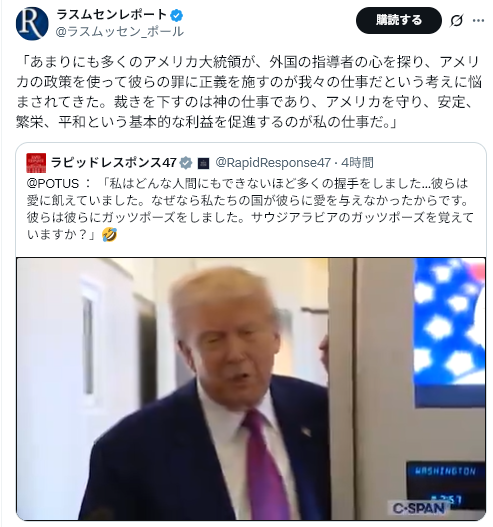Open the three-dot more options menu
Image resolution: width=493 pixels, height=527 pixels.
click(478, 21)
